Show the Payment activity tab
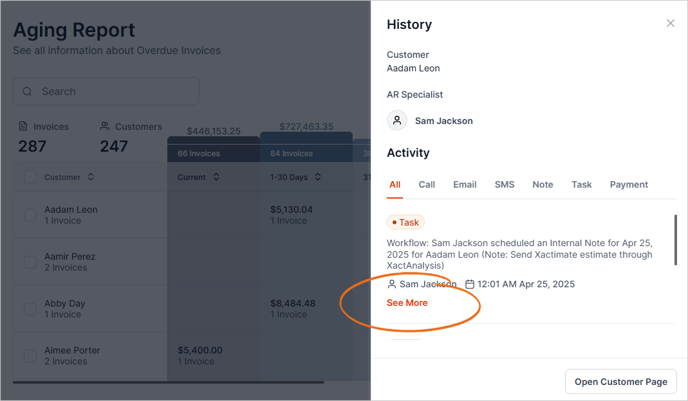 coord(628,185)
